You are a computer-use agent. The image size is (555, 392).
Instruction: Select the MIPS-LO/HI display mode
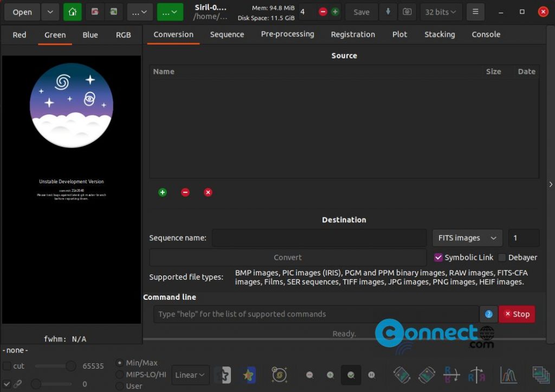(119, 373)
